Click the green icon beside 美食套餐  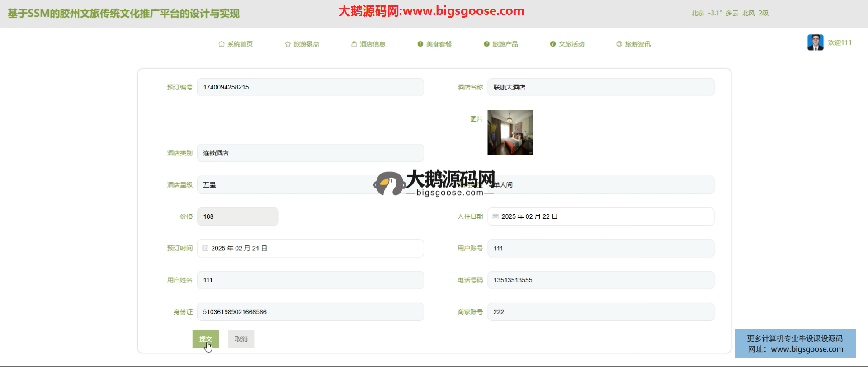coord(420,44)
